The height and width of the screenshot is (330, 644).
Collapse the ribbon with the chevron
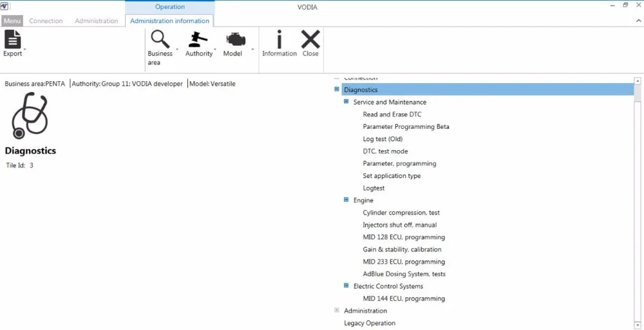[638, 21]
